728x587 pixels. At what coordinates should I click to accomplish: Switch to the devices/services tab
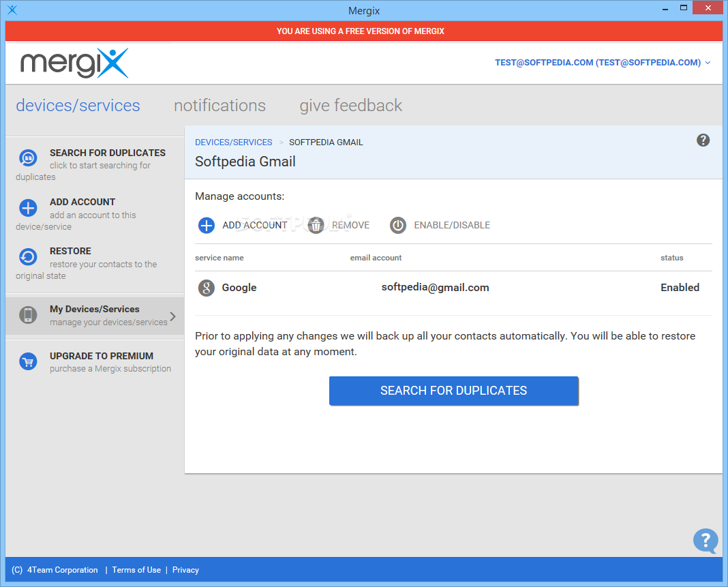click(78, 106)
